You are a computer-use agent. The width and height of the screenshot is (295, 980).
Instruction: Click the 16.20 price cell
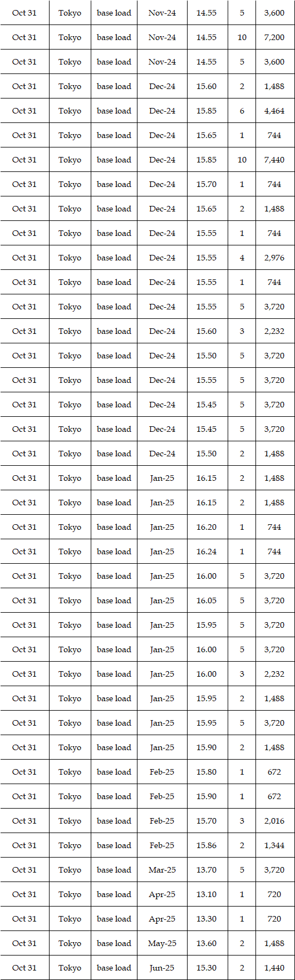(x=206, y=527)
